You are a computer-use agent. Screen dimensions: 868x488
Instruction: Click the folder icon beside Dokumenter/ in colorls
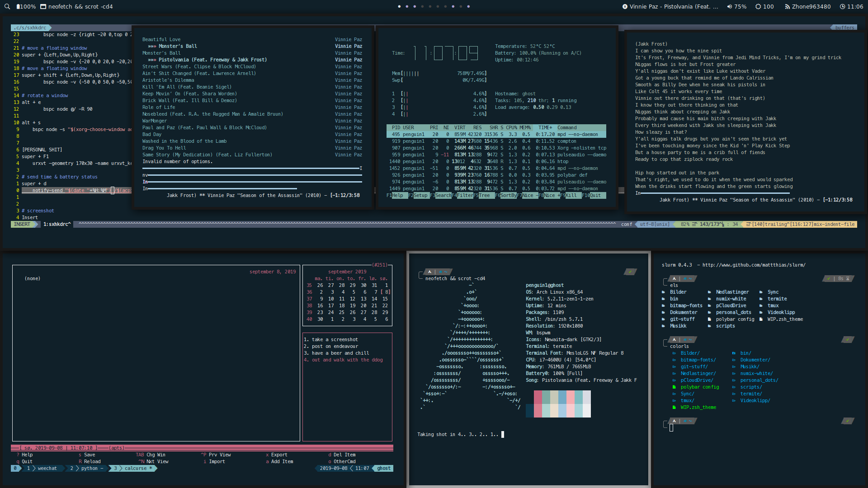pyautogui.click(x=734, y=360)
